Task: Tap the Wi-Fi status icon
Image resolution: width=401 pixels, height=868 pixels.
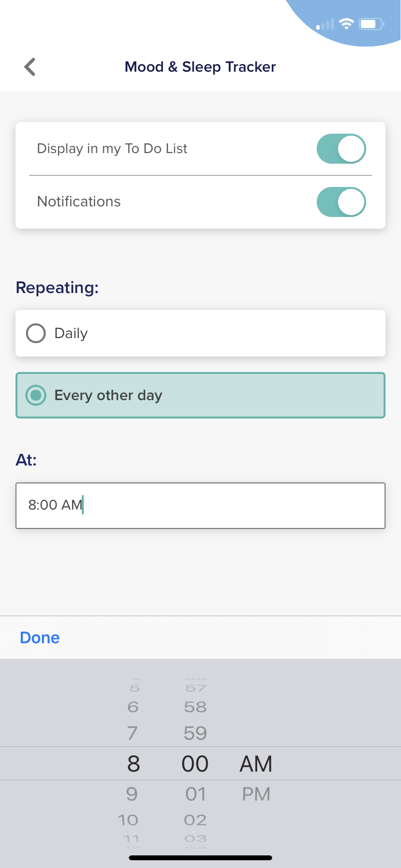Action: [346, 24]
